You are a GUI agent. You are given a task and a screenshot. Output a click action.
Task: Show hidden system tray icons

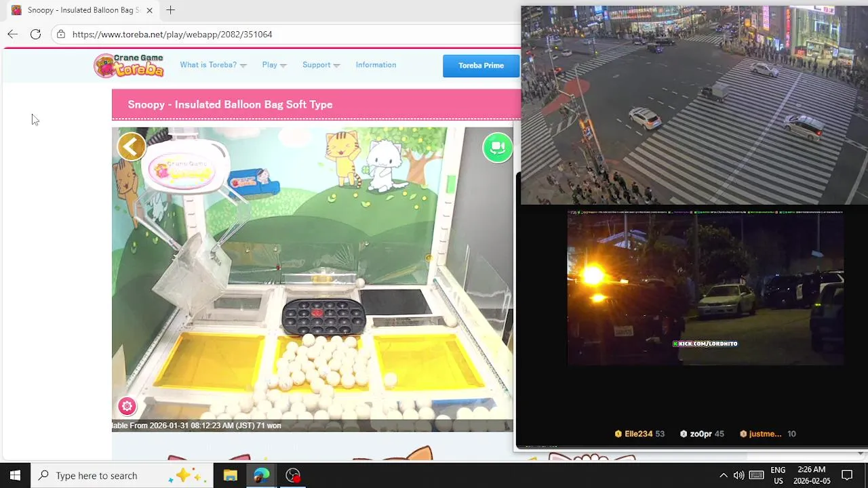723,475
